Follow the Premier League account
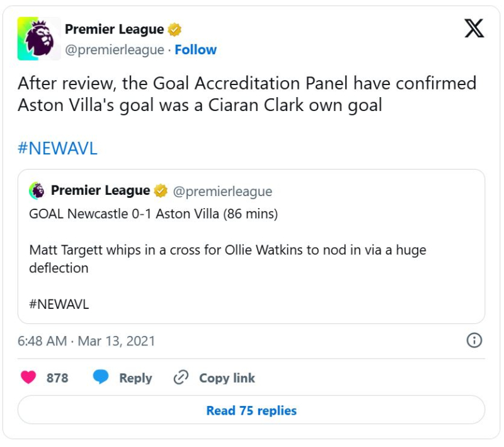Screen dimensions: 504x447 tap(195, 50)
